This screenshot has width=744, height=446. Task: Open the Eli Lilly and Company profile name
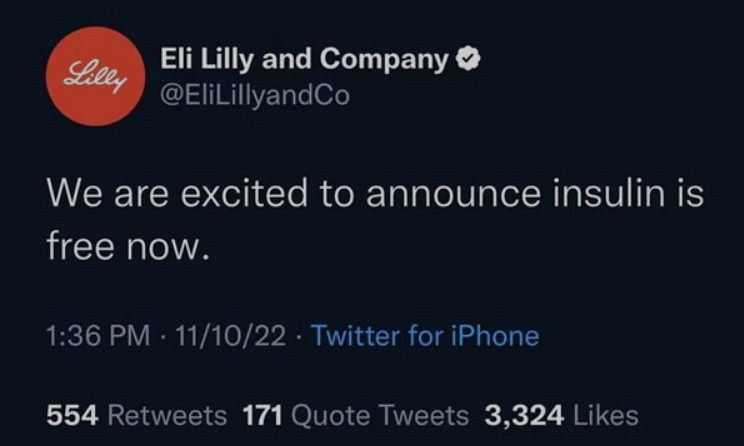pyautogui.click(x=304, y=60)
